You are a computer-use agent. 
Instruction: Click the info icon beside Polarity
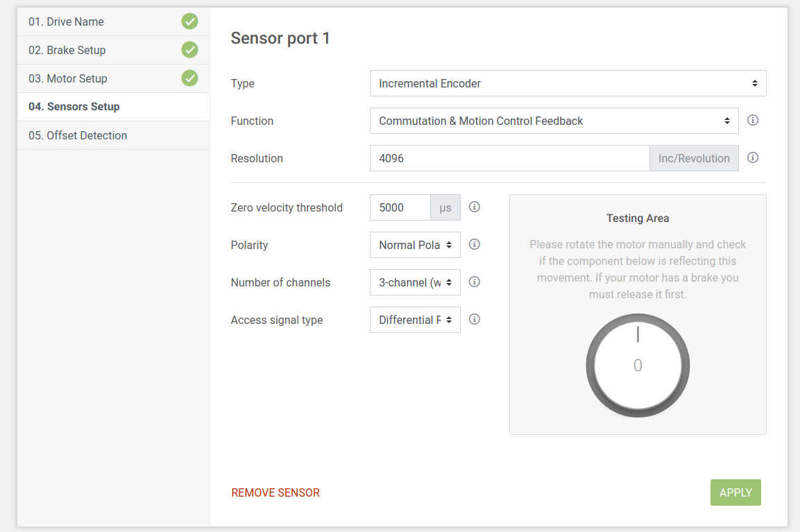pyautogui.click(x=475, y=245)
